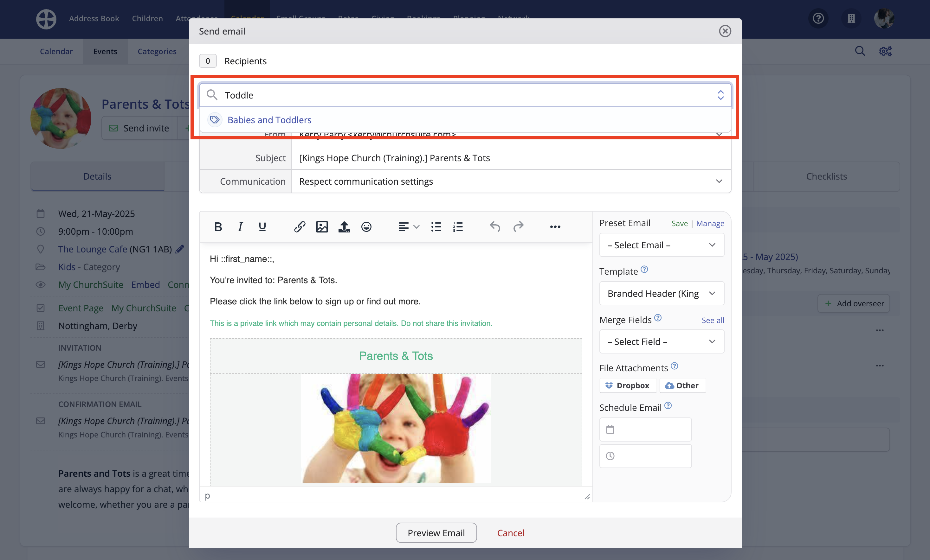
Task: Click the Merge Fields help icon
Action: click(658, 317)
